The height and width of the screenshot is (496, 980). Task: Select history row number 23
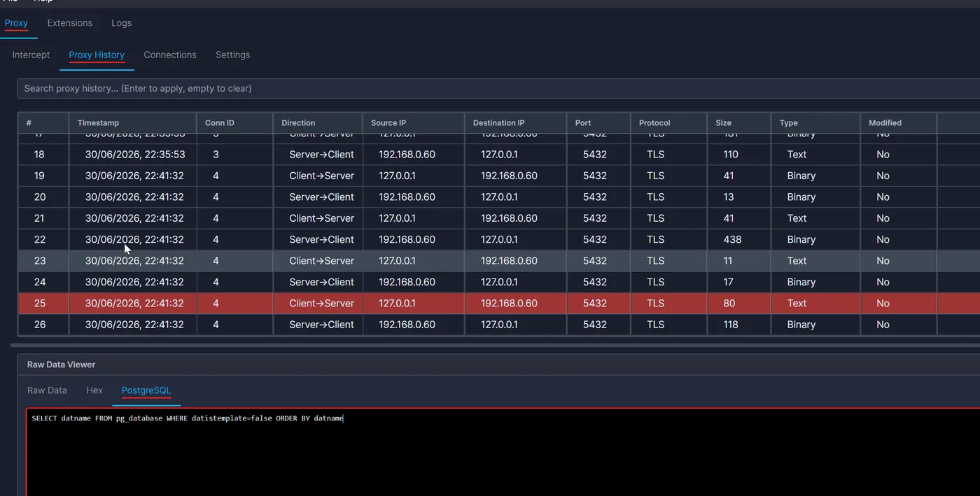tap(498, 261)
